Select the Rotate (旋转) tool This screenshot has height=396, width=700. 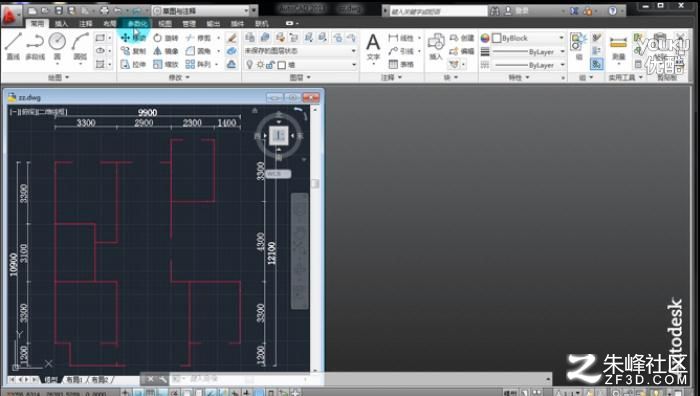point(166,38)
